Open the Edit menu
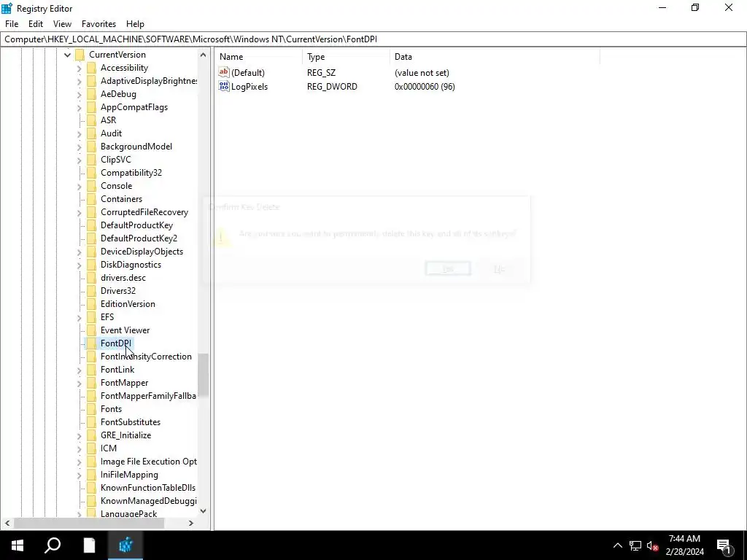Screen dimensions: 747x560 [x=36, y=24]
